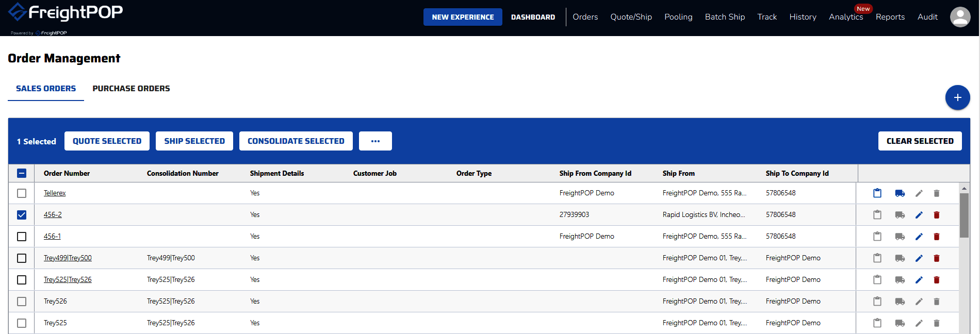Click the scrollbar up arrow
This screenshot has width=980, height=334.
(964, 189)
